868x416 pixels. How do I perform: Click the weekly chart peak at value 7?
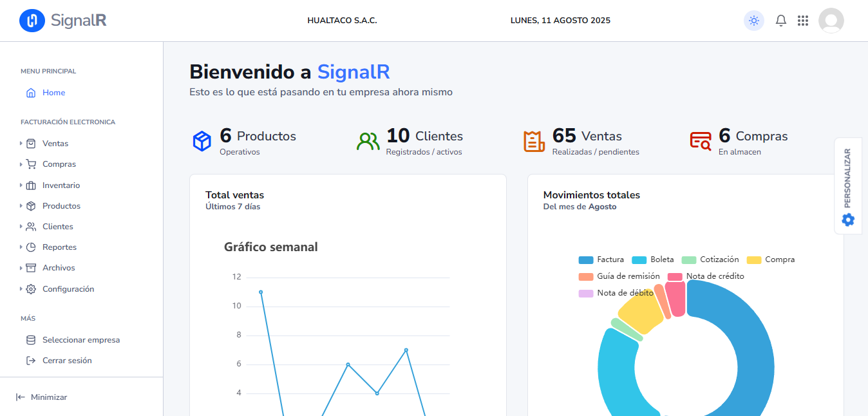coord(406,350)
